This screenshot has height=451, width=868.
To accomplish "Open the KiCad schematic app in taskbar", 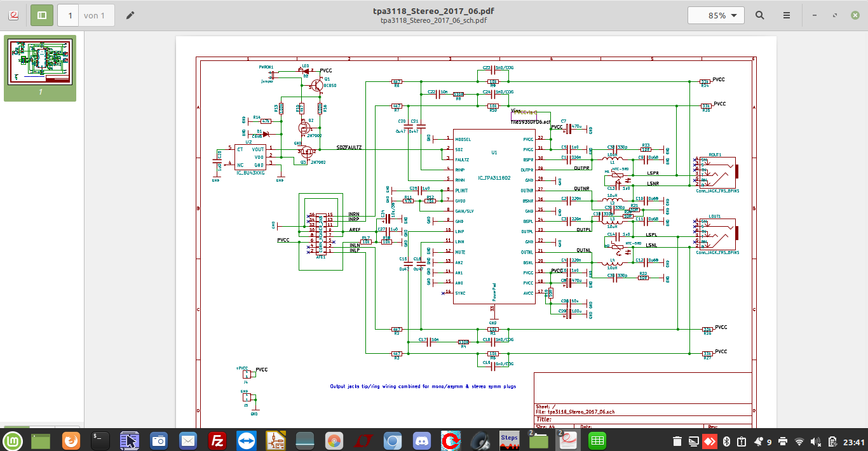I will (275, 440).
